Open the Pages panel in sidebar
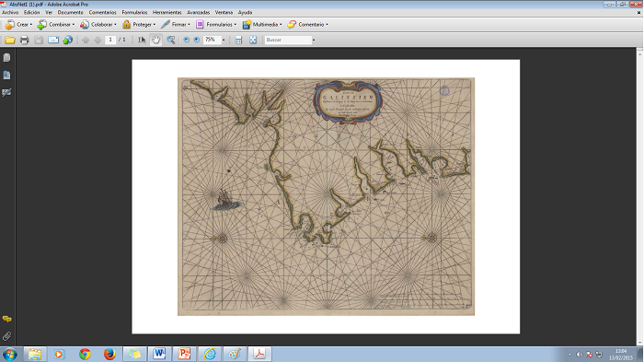Image resolution: width=644 pixels, height=362 pixels. tap(6, 58)
